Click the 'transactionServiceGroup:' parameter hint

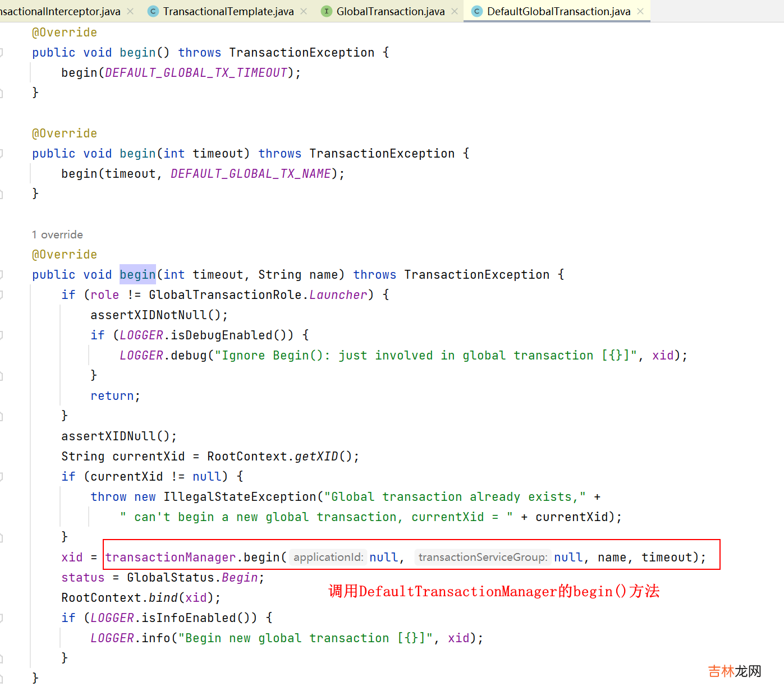pos(483,557)
